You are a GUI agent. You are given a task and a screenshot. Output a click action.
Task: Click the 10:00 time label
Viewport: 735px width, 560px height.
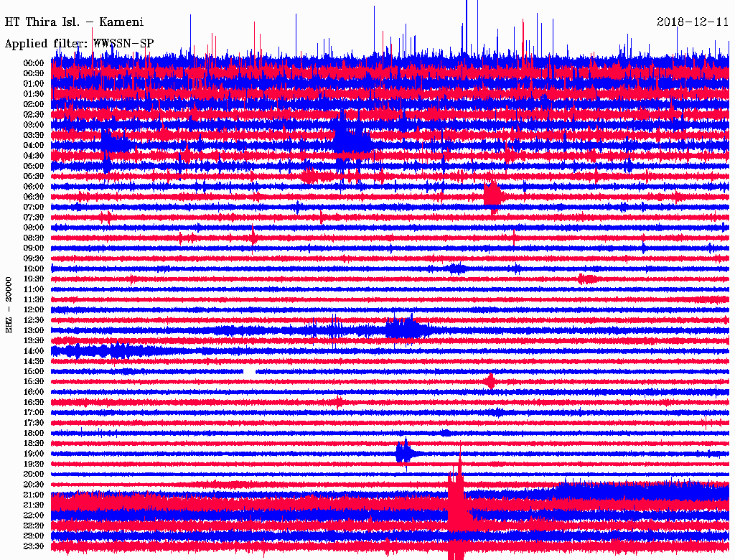point(34,269)
